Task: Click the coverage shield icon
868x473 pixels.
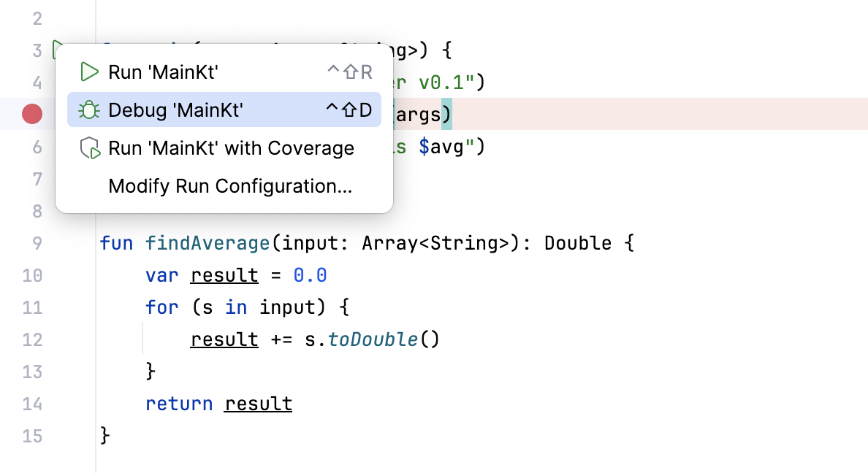Action: [90, 148]
